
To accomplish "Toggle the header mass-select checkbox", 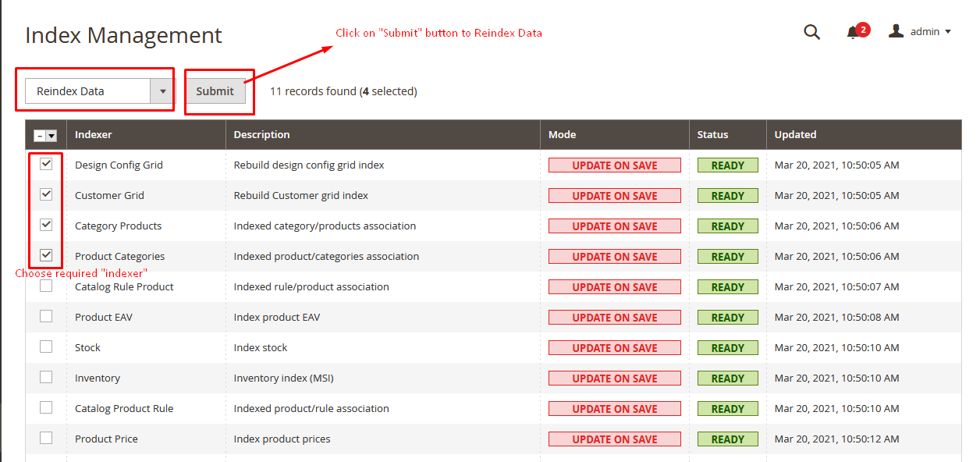I will 40,136.
